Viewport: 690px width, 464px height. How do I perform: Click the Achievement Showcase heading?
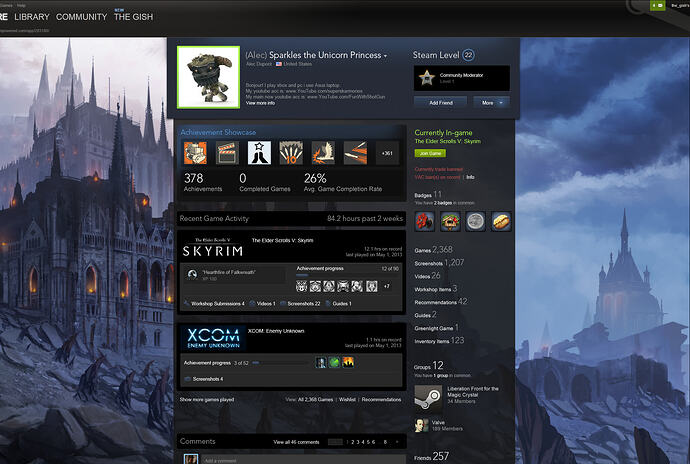(218, 132)
